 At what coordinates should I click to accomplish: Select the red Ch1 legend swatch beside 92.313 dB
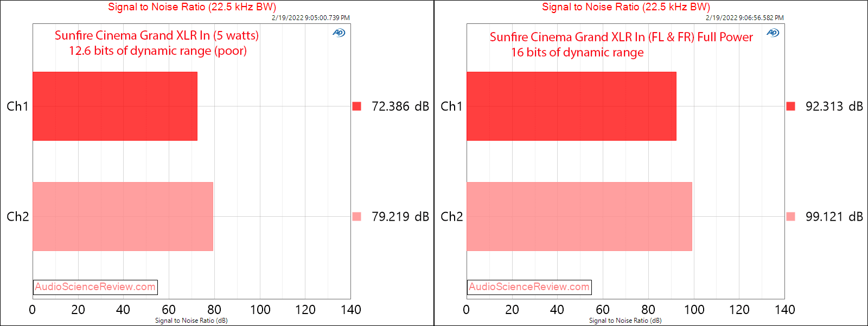791,106
